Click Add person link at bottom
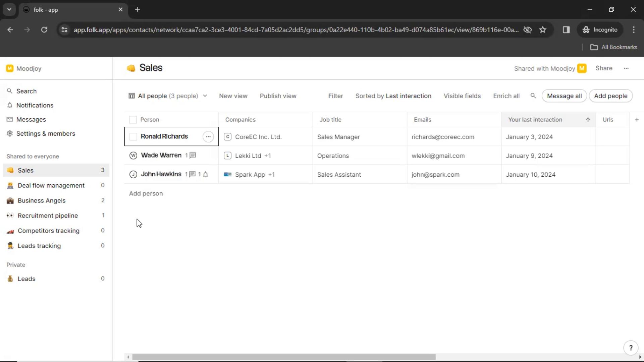 pos(146,193)
